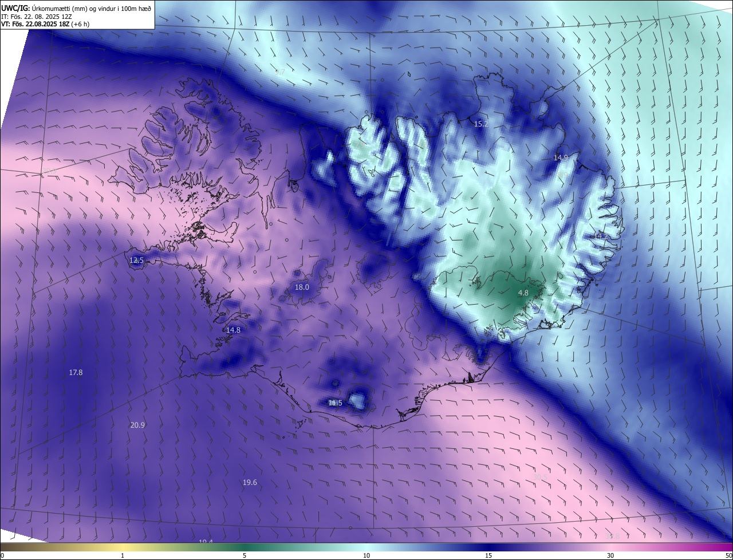This screenshot has height=560, width=733.
Task: Click the colorbar tick label 10
Action: pos(366,555)
